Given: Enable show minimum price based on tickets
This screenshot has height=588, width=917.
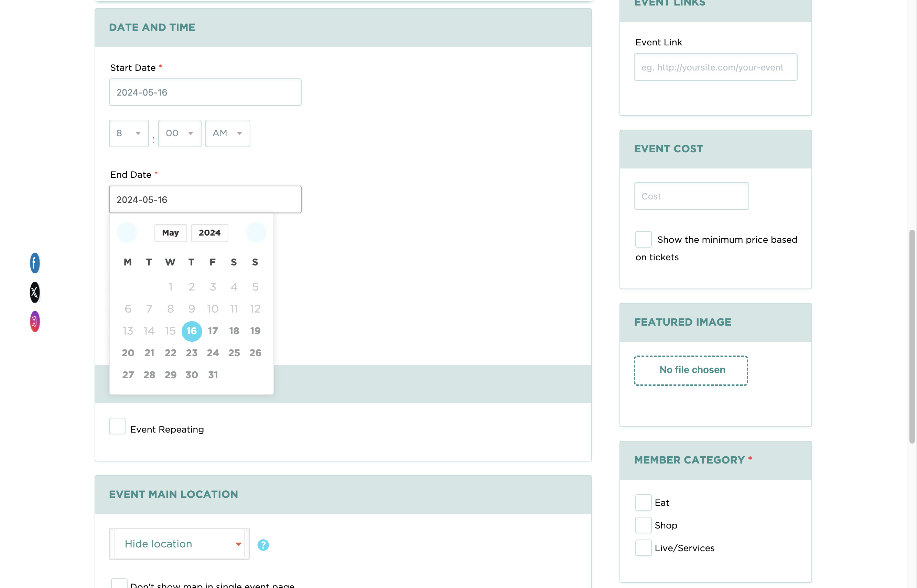Looking at the screenshot, I should tap(644, 239).
